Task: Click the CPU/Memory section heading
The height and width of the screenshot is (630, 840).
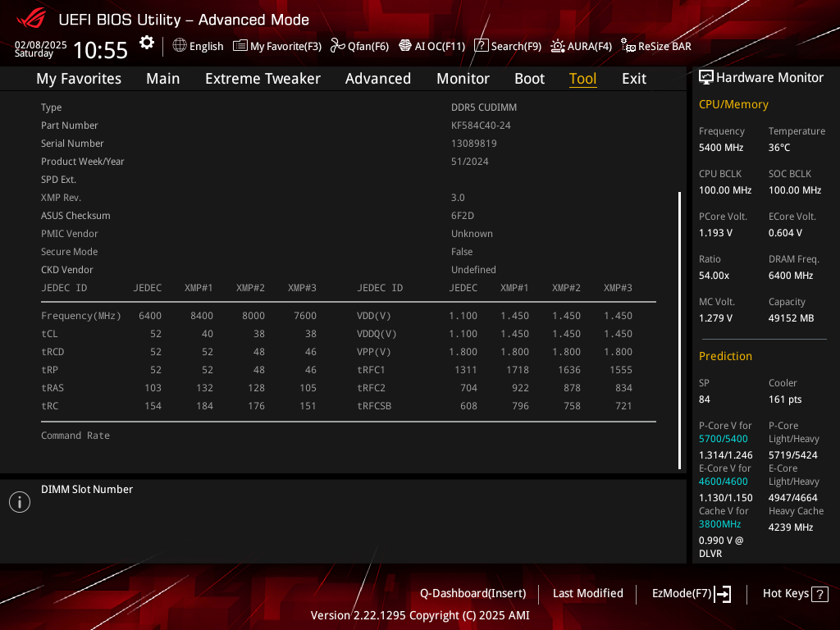Action: click(x=733, y=104)
